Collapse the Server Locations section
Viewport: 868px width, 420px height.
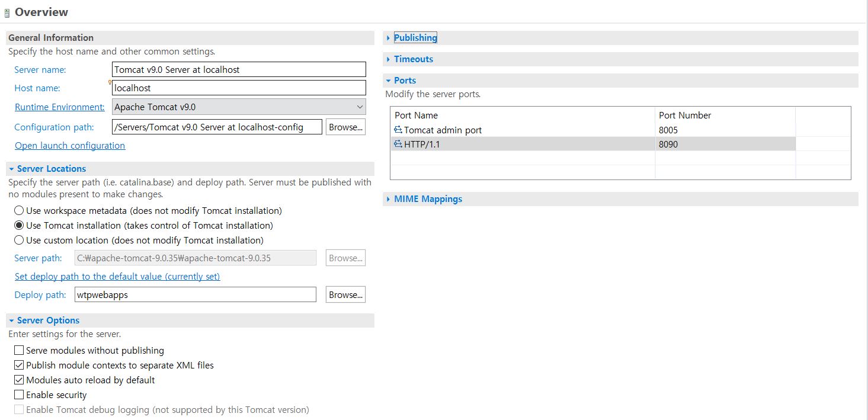[11, 169]
